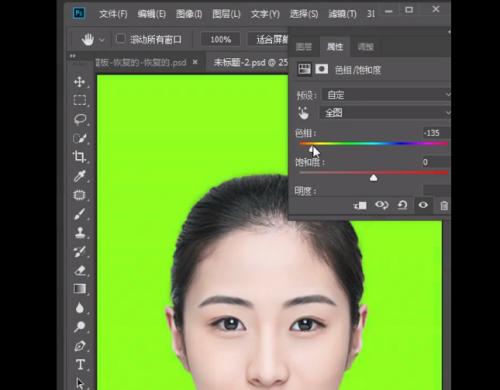
Task: Select the Path Selection tool
Action: [x=79, y=383]
